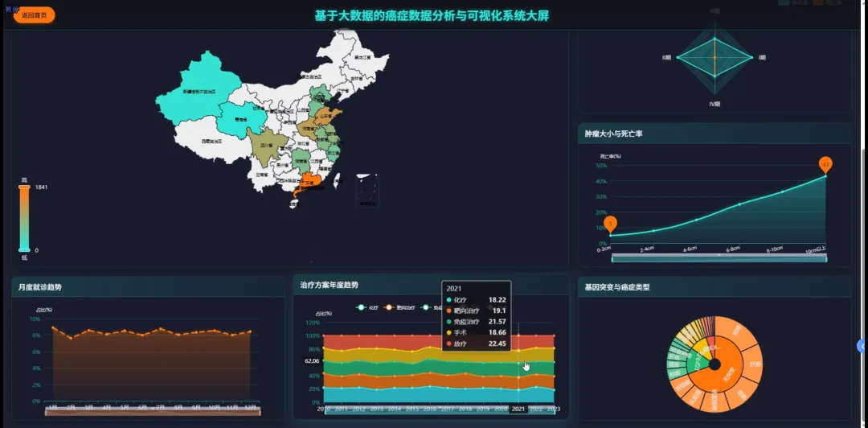Screen dimensions: 868x428
Task: Click the high-end handle of map color scale
Action: [x=24, y=187]
